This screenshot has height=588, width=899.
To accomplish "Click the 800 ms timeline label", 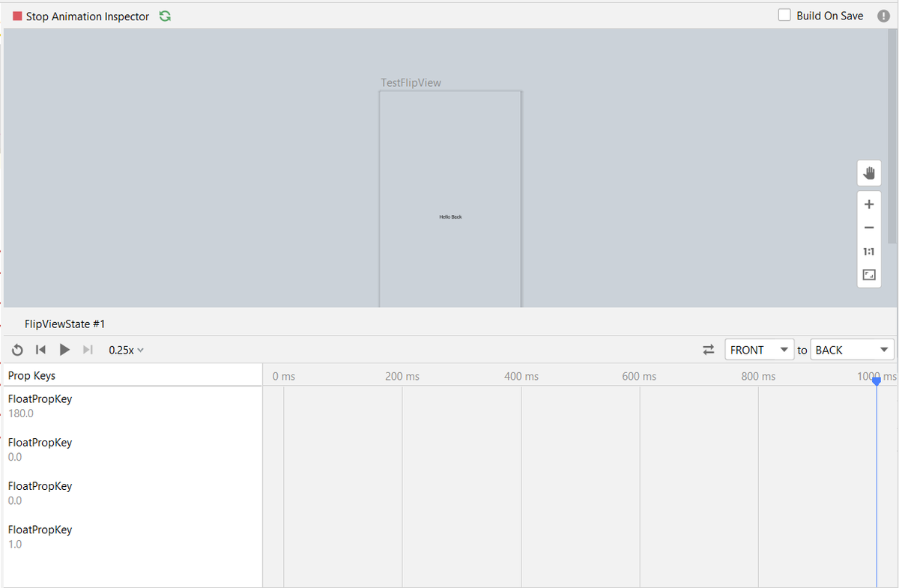I will [x=758, y=376].
